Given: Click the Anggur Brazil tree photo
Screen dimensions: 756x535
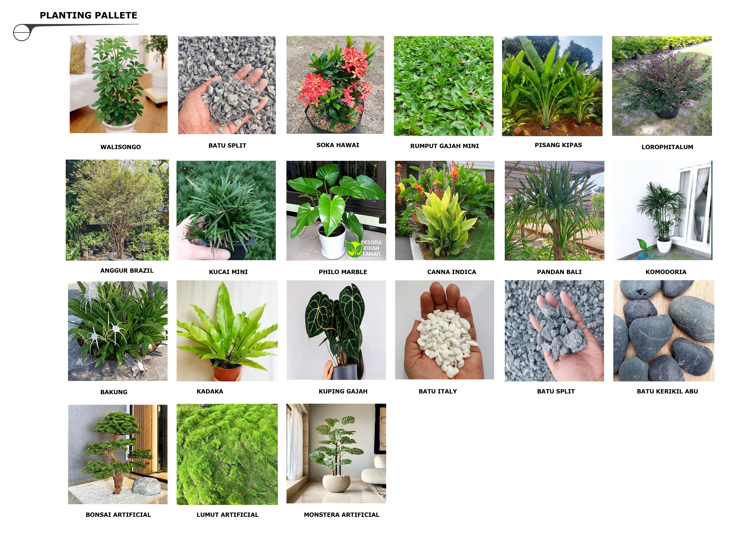Looking at the screenshot, I should point(117,210).
